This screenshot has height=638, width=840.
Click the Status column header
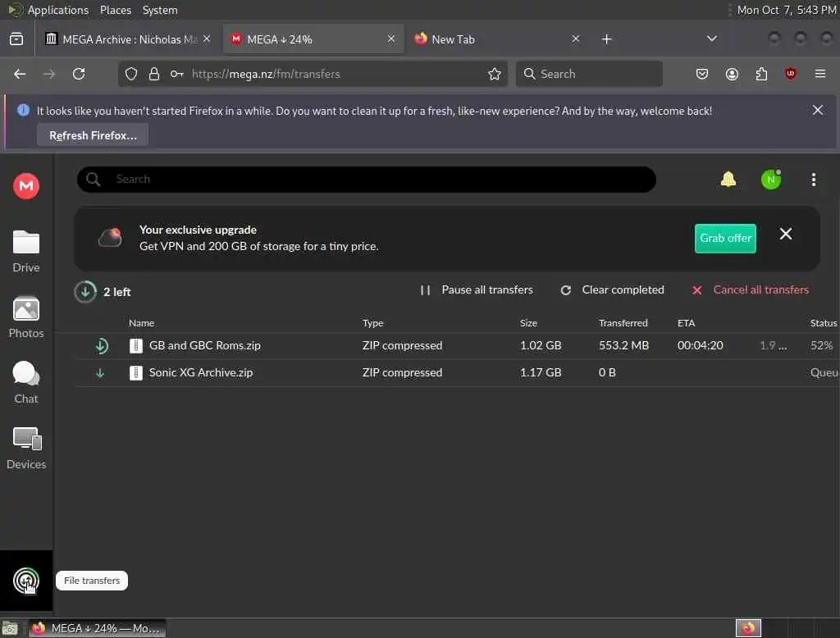click(824, 323)
